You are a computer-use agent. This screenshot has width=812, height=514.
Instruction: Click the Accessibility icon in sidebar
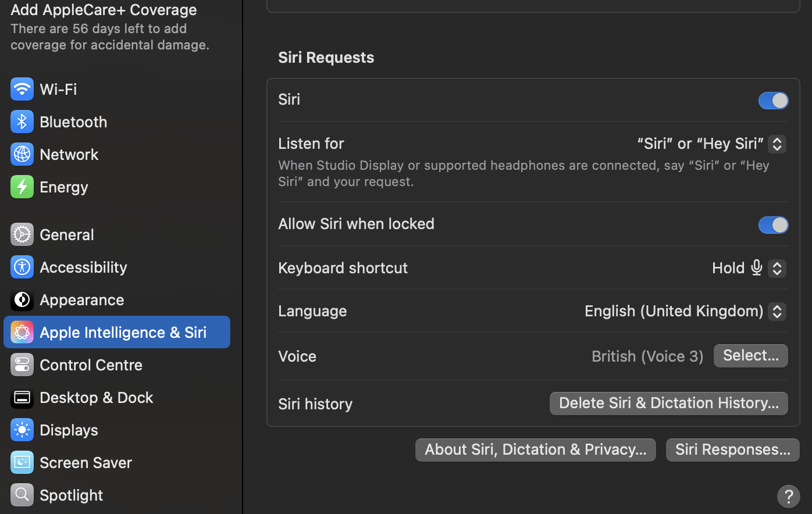click(x=22, y=267)
